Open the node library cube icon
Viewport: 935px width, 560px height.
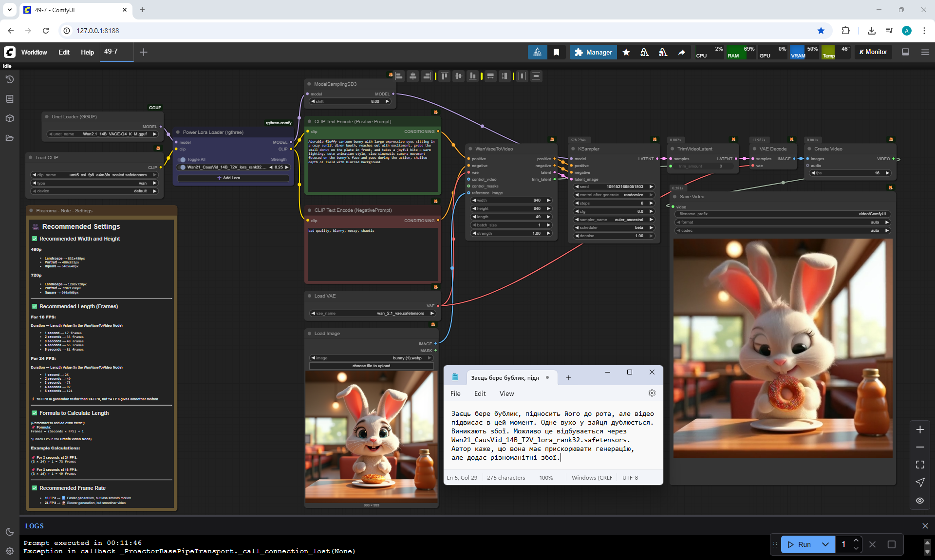click(9, 118)
